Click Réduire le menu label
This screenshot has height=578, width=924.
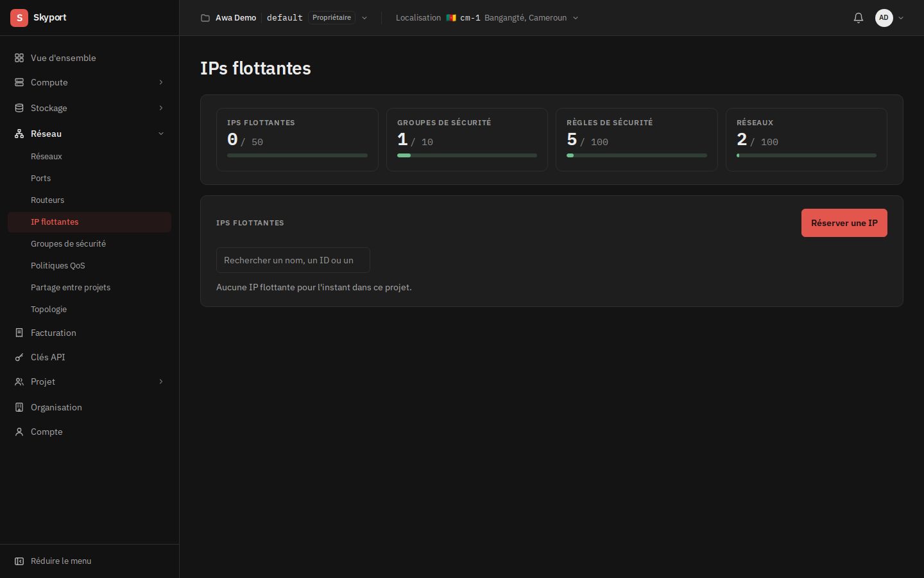[61, 561]
